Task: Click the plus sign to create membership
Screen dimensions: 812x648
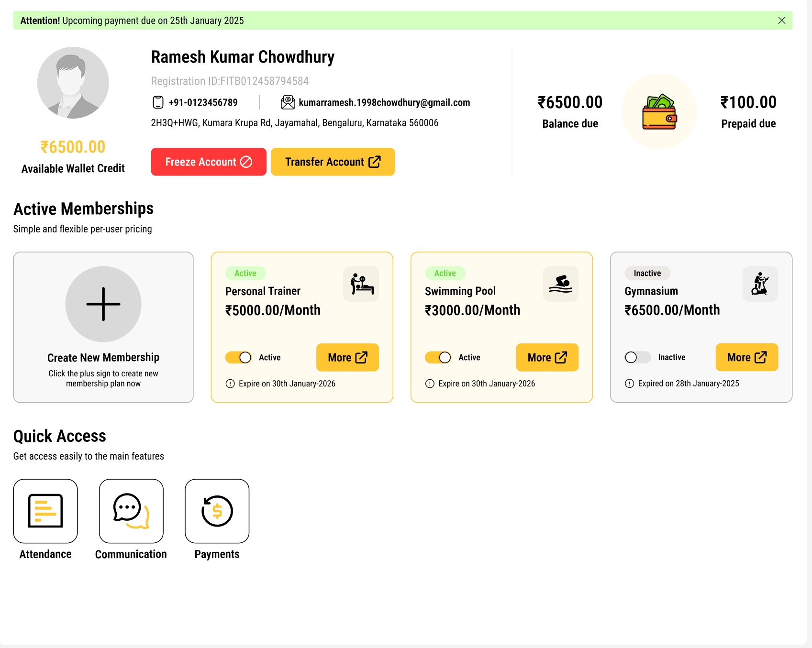Action: pos(103,304)
